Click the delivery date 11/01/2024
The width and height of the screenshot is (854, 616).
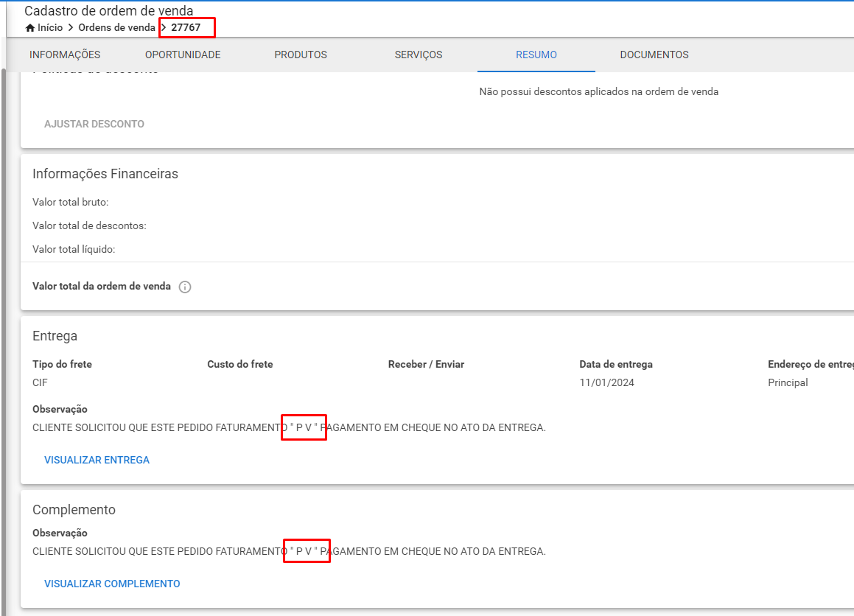coord(606,382)
